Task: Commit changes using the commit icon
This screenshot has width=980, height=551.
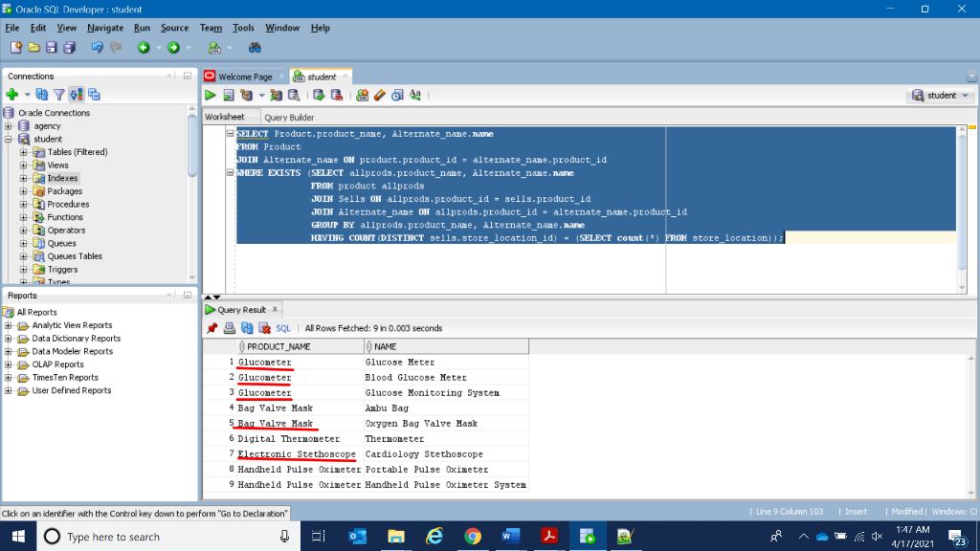Action: (x=319, y=95)
